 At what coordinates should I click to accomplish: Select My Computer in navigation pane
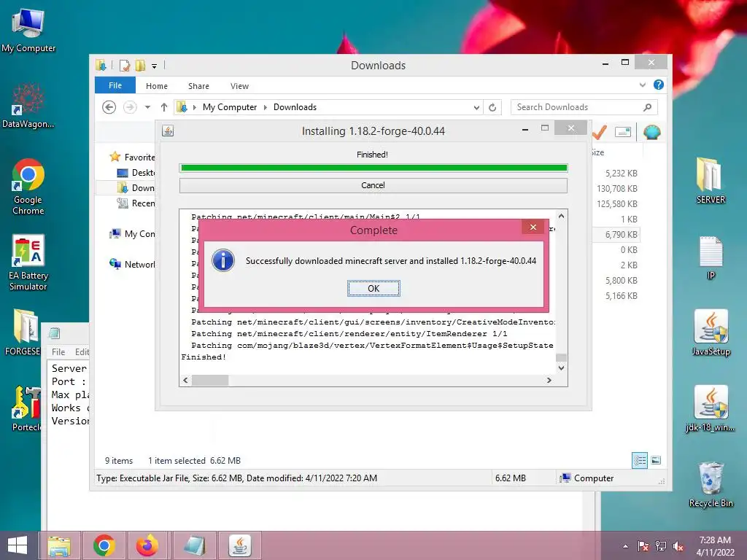click(132, 234)
